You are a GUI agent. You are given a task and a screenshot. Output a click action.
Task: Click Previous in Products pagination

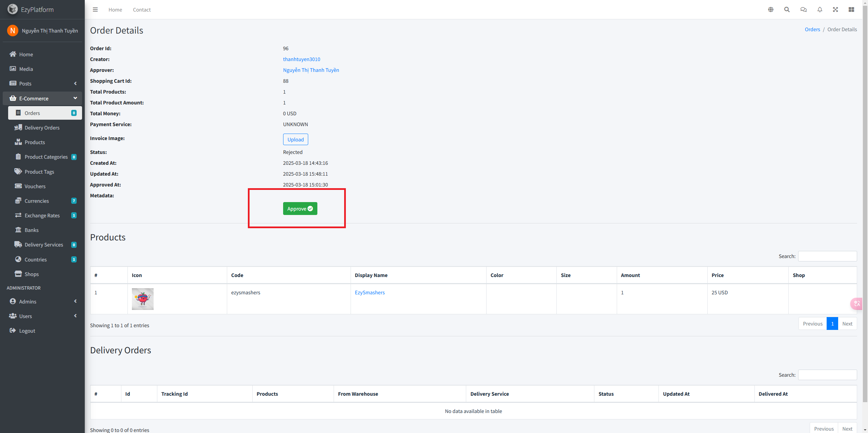tap(813, 324)
